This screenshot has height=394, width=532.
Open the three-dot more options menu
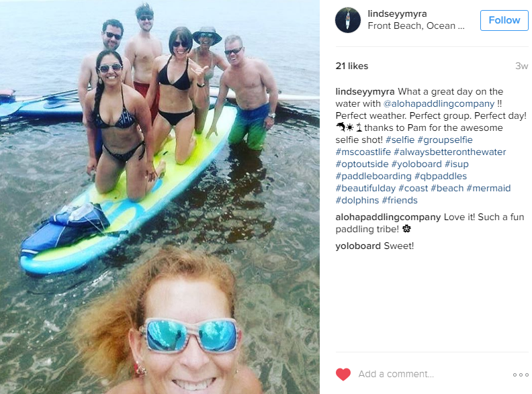click(521, 375)
